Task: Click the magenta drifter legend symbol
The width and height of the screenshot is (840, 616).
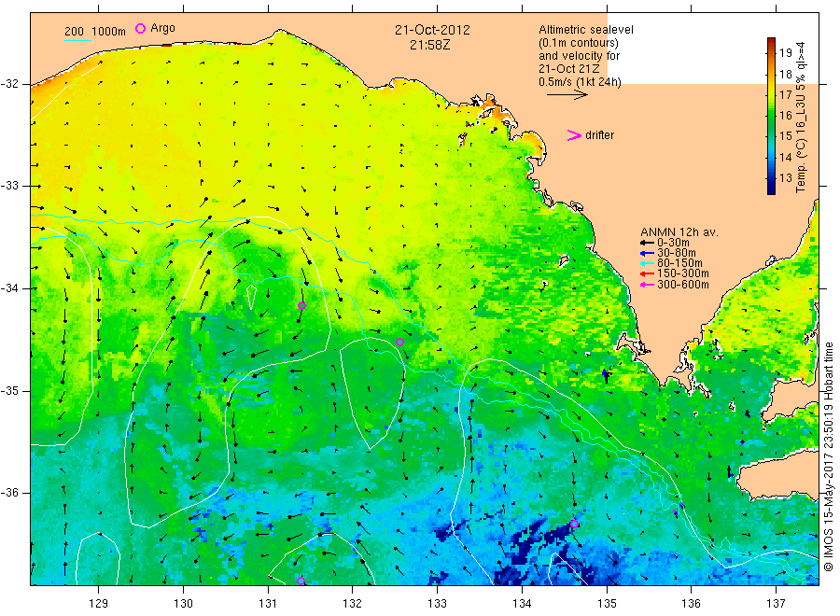Action: point(574,135)
